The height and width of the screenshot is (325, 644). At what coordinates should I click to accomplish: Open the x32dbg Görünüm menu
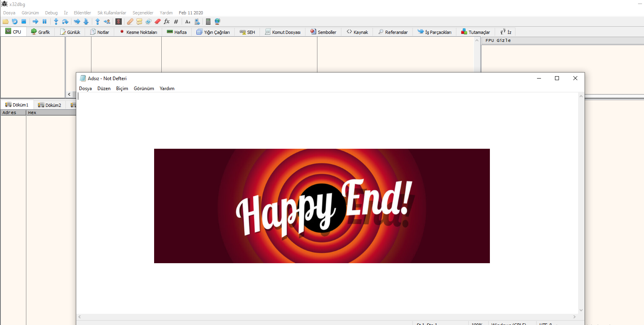[30, 13]
